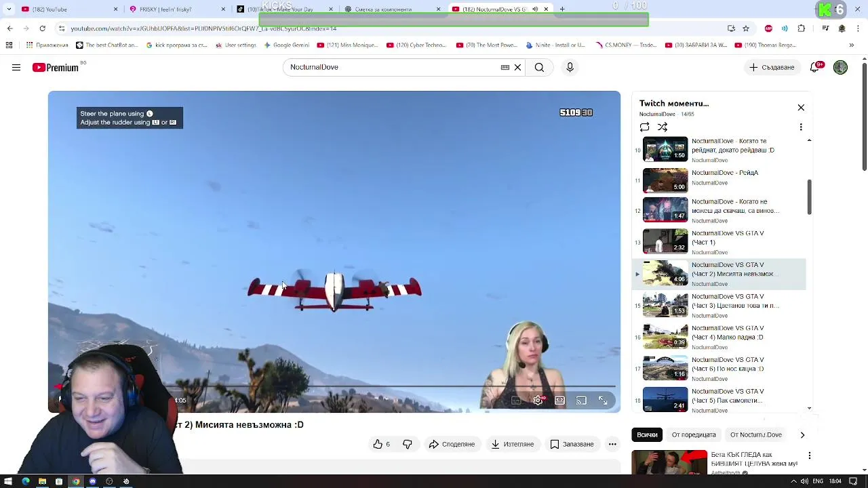The height and width of the screenshot is (488, 868).
Task: Click the Create (Създаване) button
Action: point(771,67)
